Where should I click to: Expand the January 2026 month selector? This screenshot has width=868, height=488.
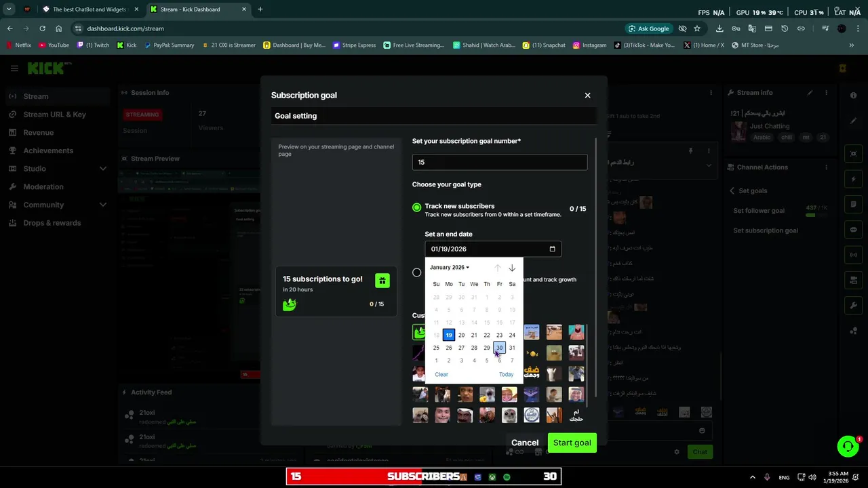[x=450, y=267]
